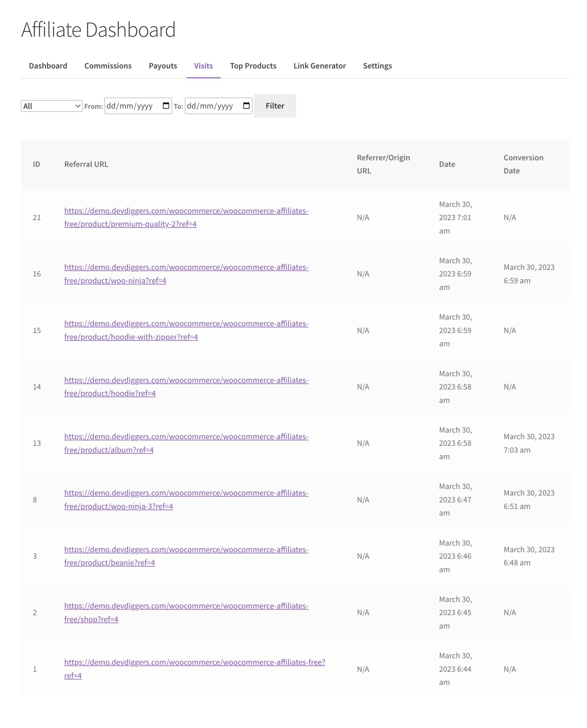Click the Visits tab icon
587x728 pixels.
pyautogui.click(x=204, y=66)
